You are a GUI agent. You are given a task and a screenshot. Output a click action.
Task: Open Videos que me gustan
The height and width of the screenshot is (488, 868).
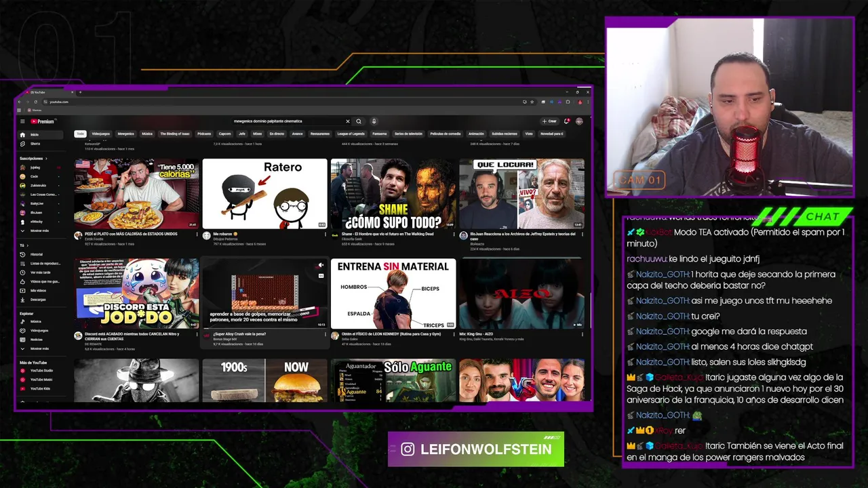(x=41, y=281)
